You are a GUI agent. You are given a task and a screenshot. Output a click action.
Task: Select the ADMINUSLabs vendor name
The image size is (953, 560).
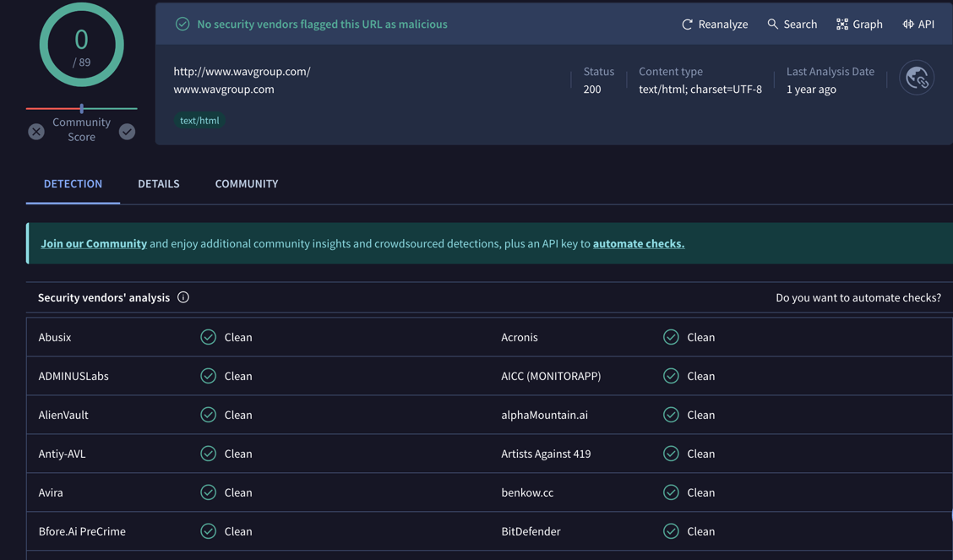pyautogui.click(x=74, y=376)
